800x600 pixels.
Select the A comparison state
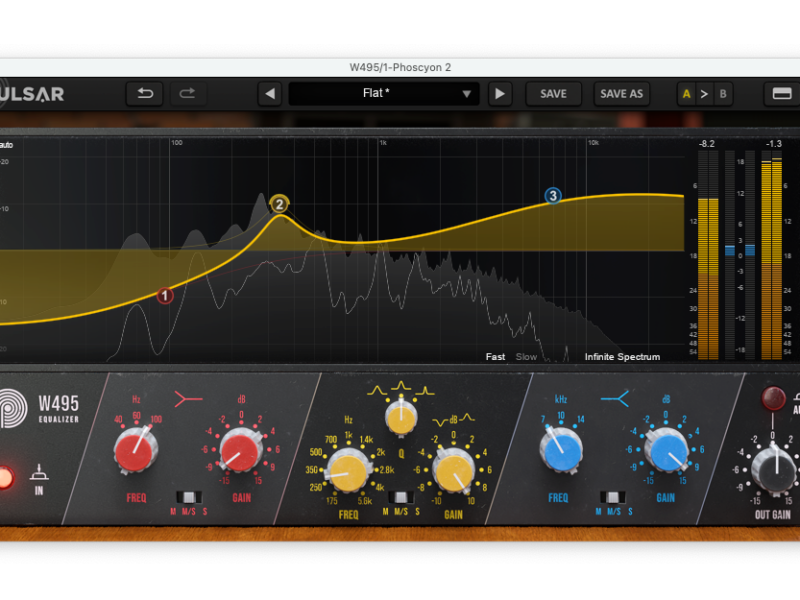[687, 94]
